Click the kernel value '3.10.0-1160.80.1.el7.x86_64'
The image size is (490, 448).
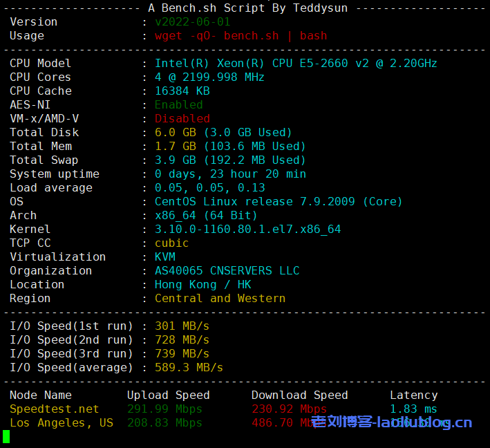click(248, 229)
